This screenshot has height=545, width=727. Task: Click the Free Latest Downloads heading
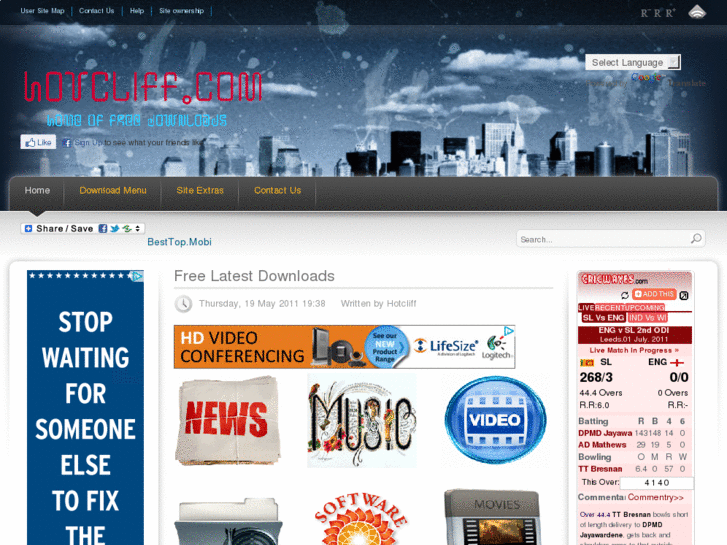click(x=254, y=276)
